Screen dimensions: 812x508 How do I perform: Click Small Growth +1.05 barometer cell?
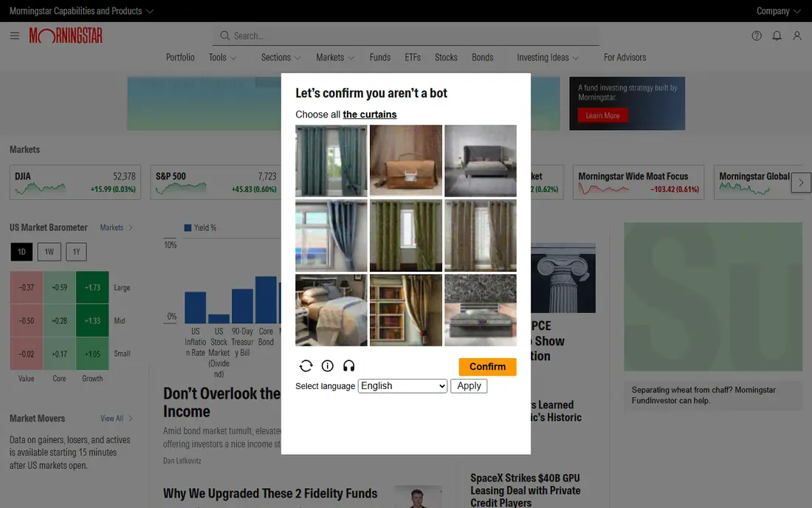[x=92, y=354]
